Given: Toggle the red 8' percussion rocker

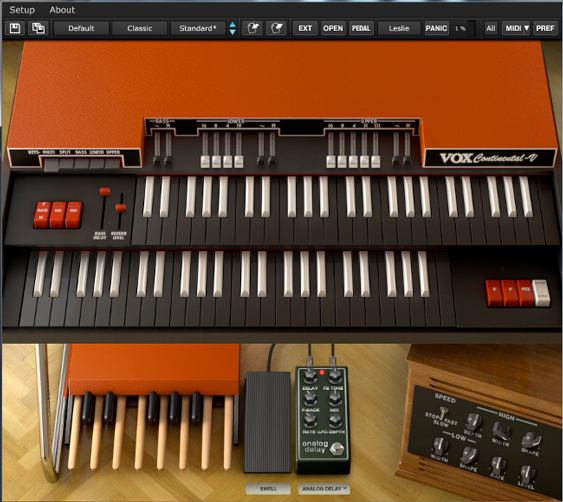Looking at the screenshot, I should (x=494, y=293).
